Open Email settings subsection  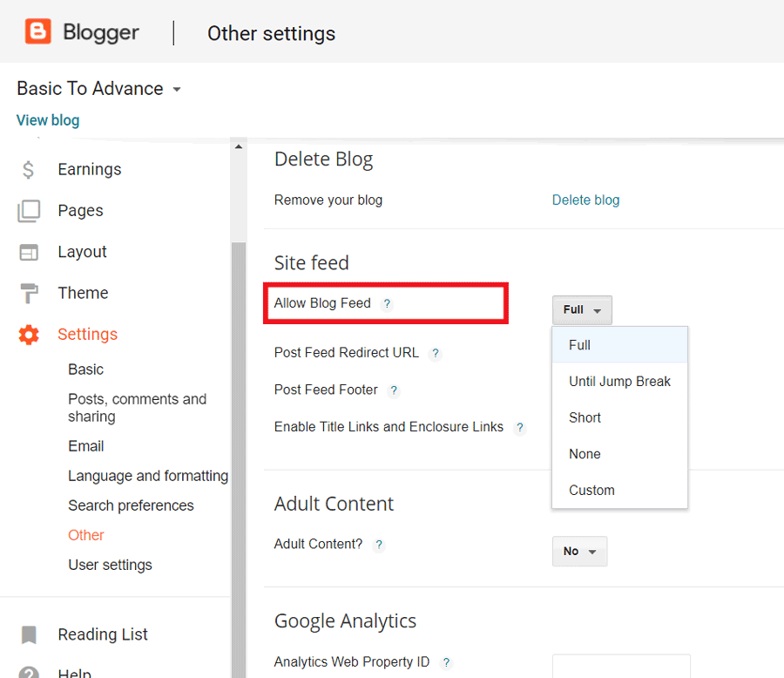pyautogui.click(x=86, y=446)
